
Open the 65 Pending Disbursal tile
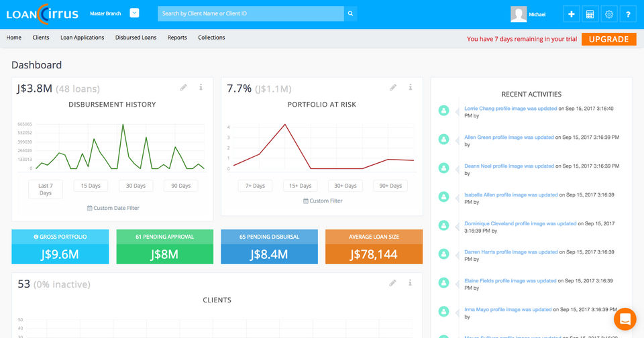point(270,246)
